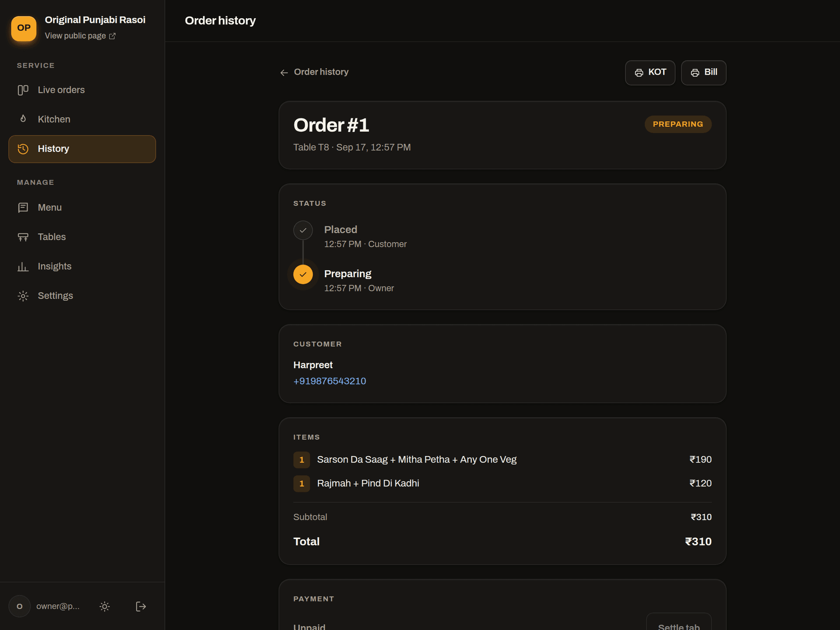Open Settings from sidebar
840x630 pixels.
click(x=82, y=296)
